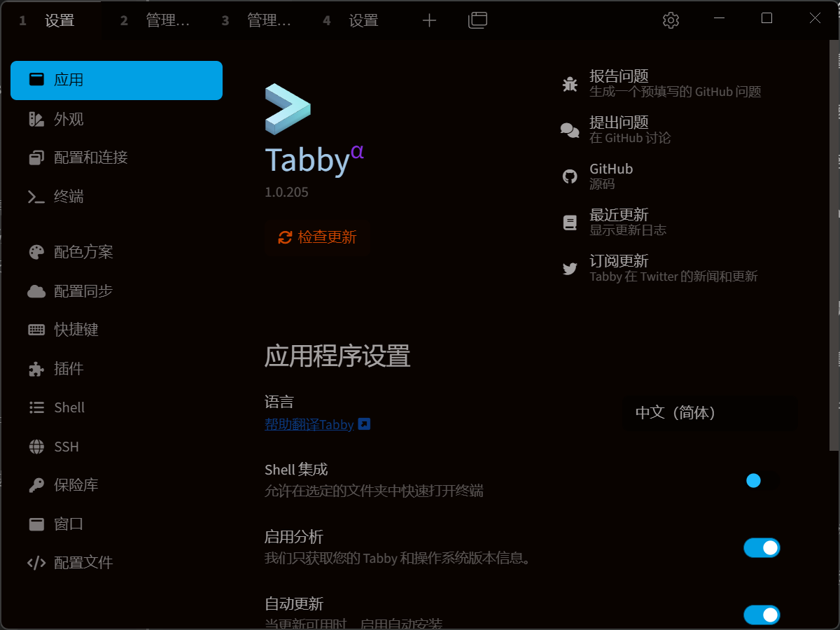Click the vertical scrollbar of settings page

(834, 245)
